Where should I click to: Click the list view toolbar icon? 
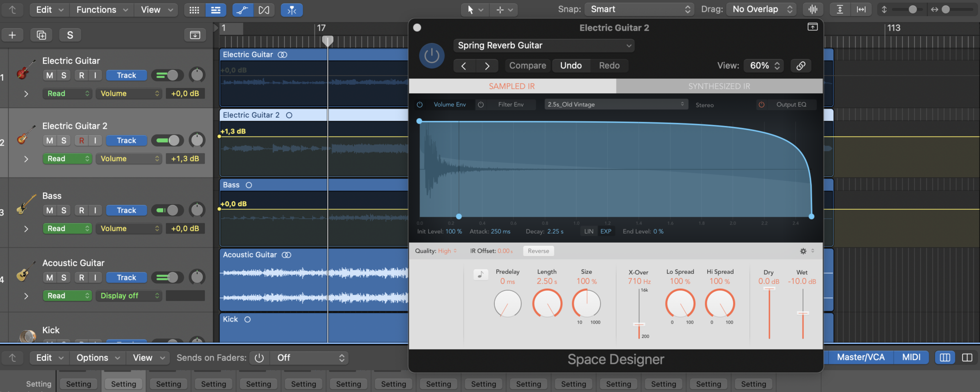pyautogui.click(x=216, y=10)
